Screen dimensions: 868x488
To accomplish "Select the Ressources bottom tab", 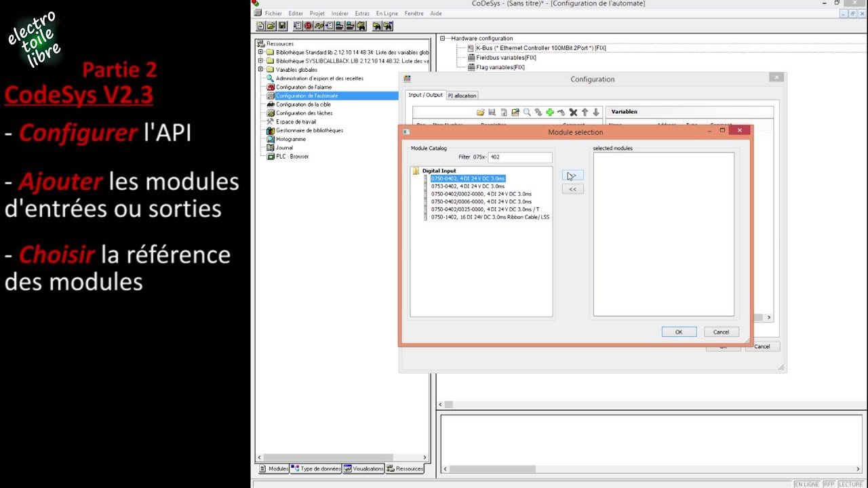I will click(406, 468).
